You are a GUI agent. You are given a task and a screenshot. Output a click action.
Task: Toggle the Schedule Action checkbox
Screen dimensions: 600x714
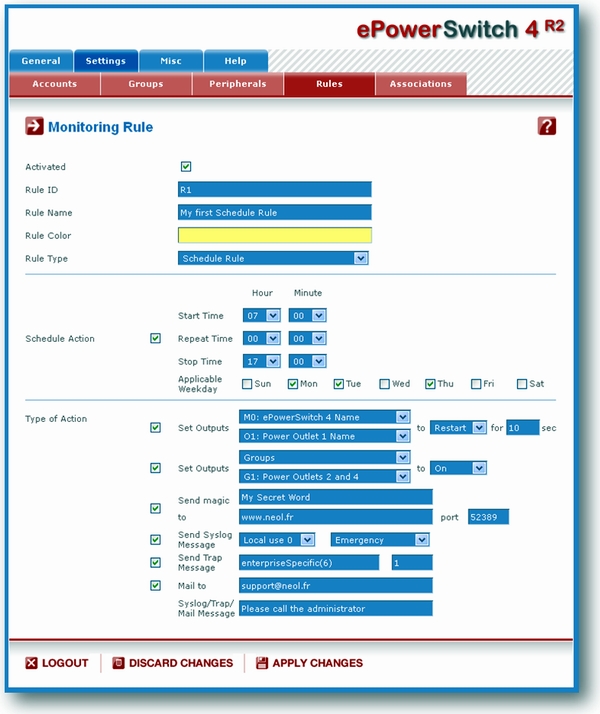(x=155, y=338)
